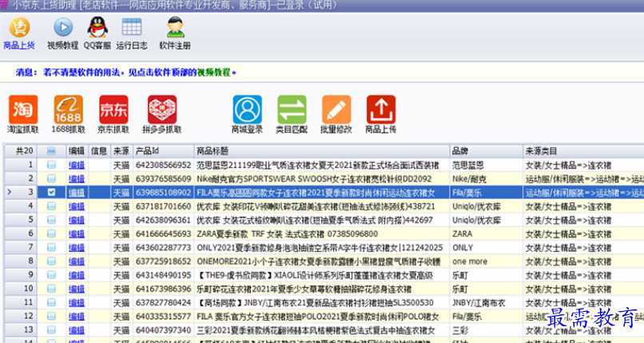This screenshot has height=343, width=644.
Task: Contact QQ客服 customer service
Action: click(97, 33)
